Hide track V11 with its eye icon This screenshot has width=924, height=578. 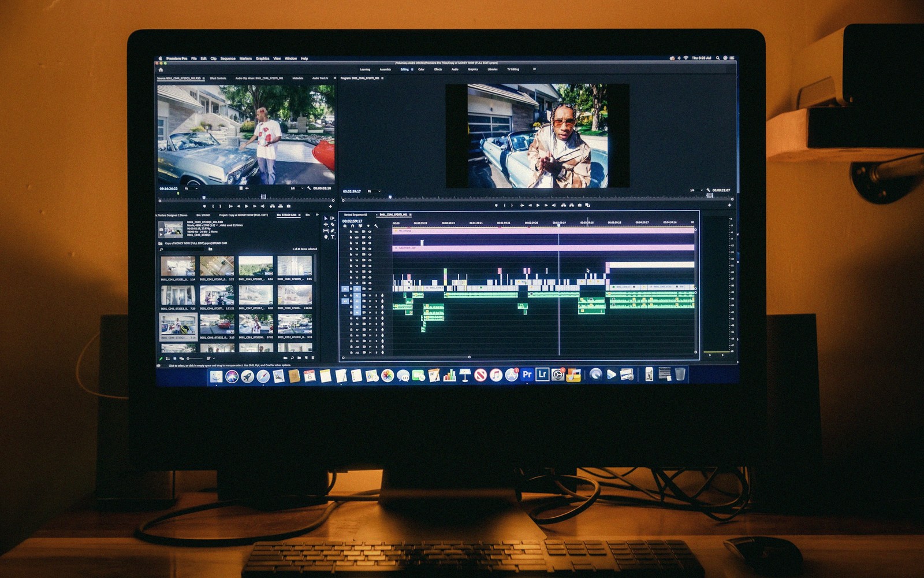[370, 232]
